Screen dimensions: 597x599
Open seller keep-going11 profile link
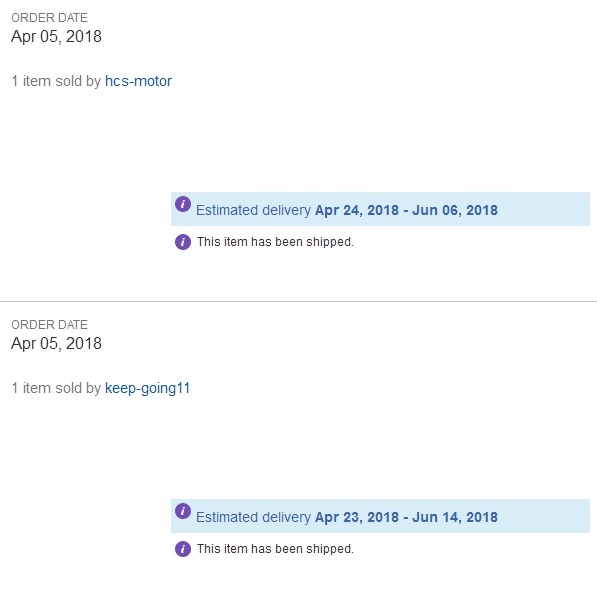pyautogui.click(x=147, y=388)
